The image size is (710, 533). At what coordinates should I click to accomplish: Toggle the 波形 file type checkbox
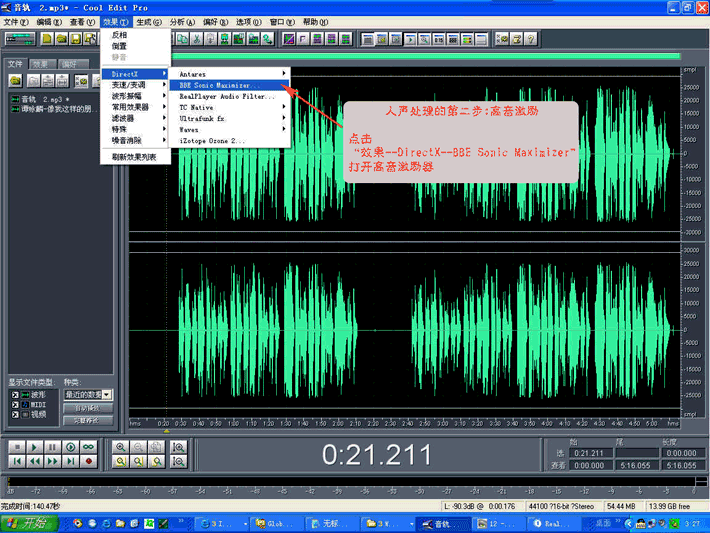[x=14, y=395]
